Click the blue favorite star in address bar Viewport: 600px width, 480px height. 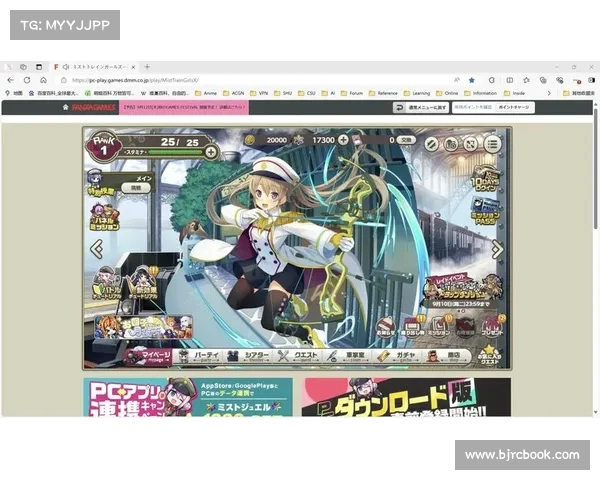point(471,80)
